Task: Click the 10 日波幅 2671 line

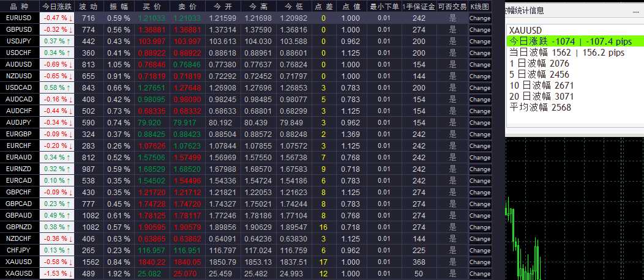Action: 541,85
